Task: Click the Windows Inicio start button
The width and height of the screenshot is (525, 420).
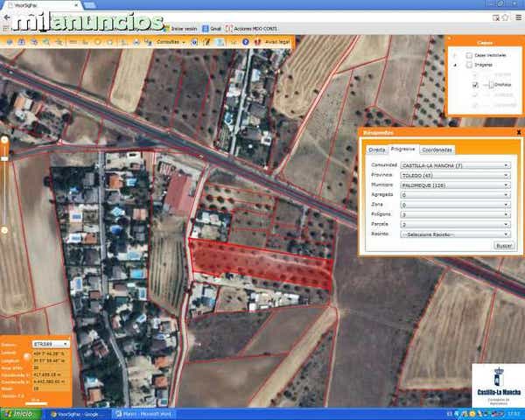Action: [x=19, y=414]
